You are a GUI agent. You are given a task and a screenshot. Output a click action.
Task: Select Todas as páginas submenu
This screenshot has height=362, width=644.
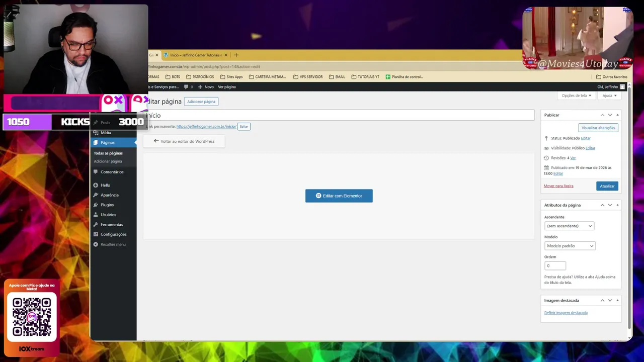(x=108, y=153)
